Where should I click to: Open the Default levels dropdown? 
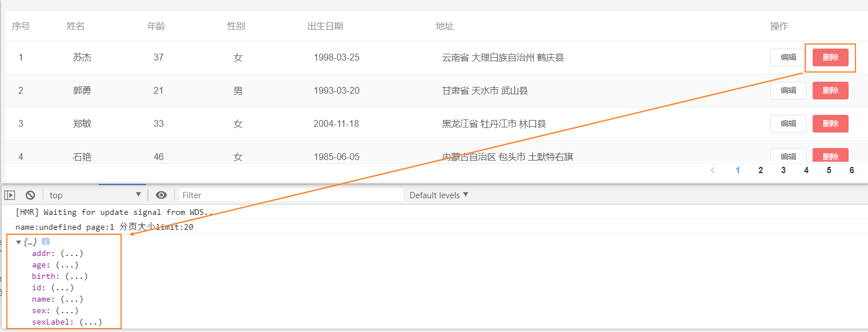[x=439, y=195]
